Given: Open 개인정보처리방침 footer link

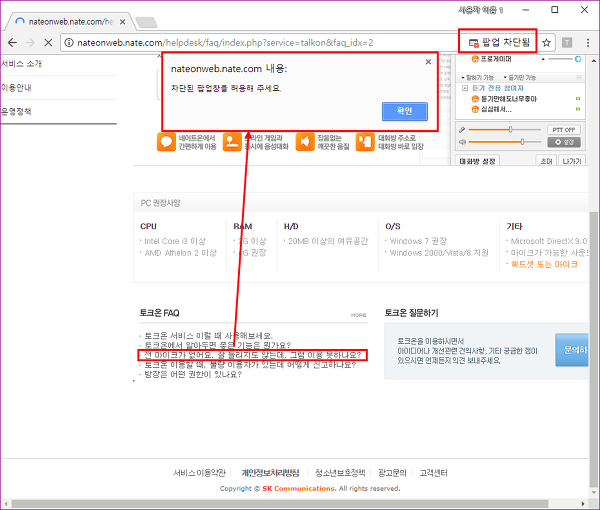Looking at the screenshot, I should 270,473.
